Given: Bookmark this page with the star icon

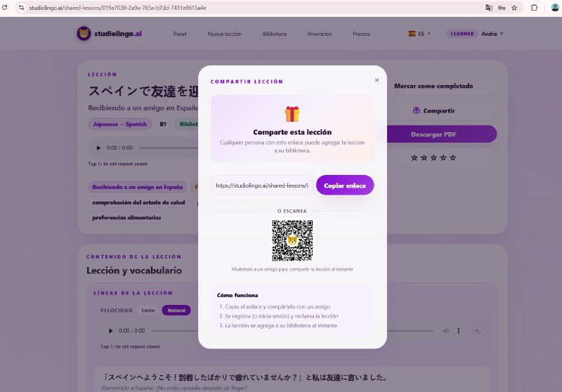Looking at the screenshot, I should click(514, 8).
